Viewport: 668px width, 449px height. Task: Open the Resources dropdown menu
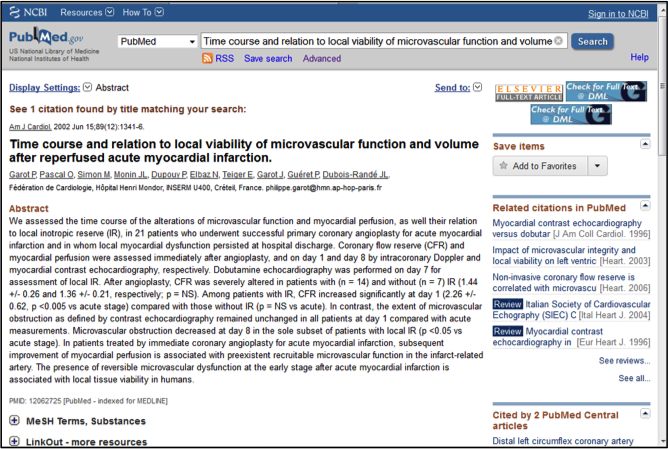[87, 12]
